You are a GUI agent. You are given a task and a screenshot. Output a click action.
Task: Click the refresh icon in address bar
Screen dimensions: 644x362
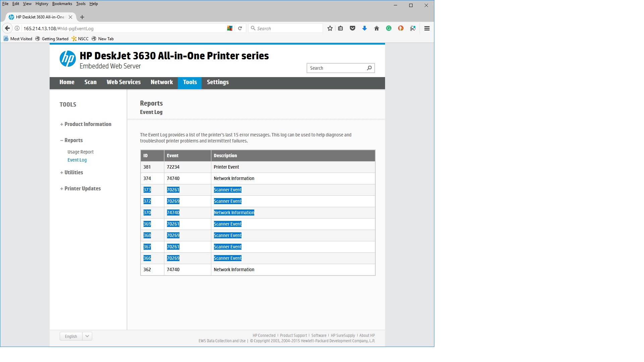click(240, 28)
